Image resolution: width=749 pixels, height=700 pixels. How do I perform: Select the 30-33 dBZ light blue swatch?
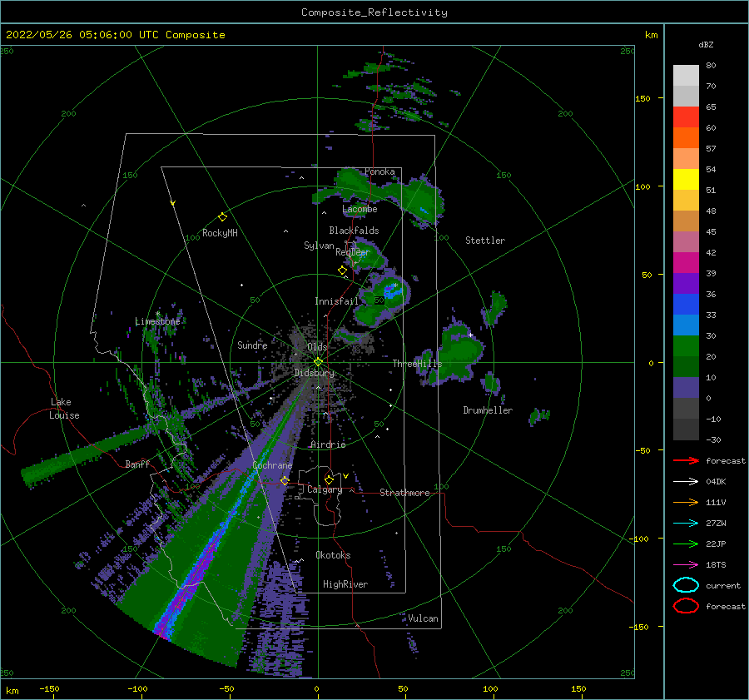tap(686, 325)
